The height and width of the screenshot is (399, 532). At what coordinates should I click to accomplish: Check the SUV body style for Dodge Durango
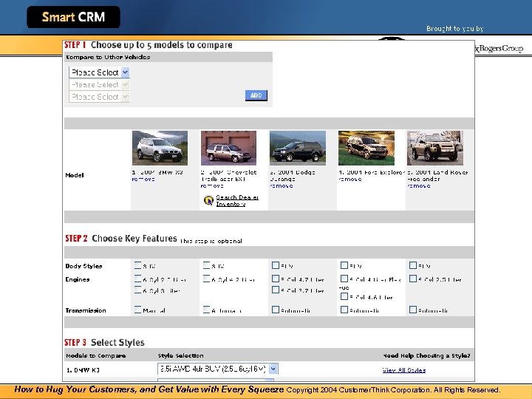[x=276, y=265]
